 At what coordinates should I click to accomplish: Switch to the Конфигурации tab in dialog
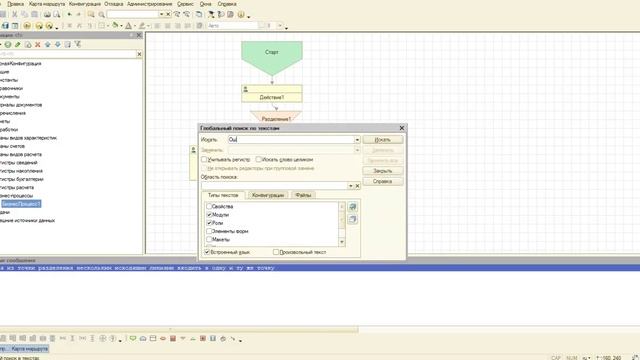click(x=268, y=195)
